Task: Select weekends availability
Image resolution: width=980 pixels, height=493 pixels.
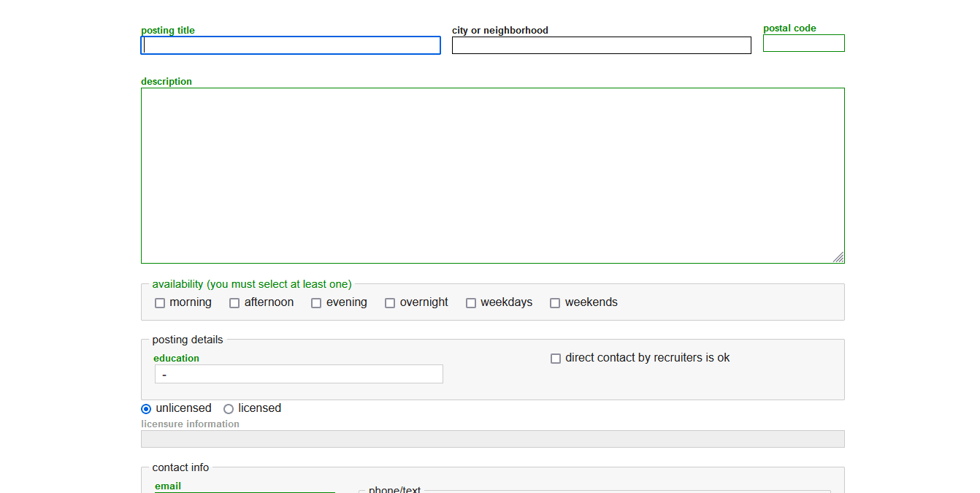Action: [x=555, y=303]
